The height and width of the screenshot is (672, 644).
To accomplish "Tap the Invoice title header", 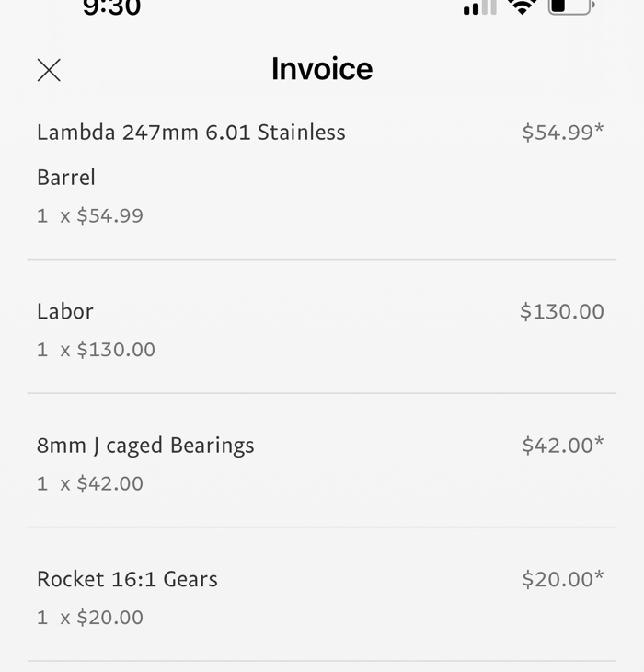I will (x=322, y=69).
